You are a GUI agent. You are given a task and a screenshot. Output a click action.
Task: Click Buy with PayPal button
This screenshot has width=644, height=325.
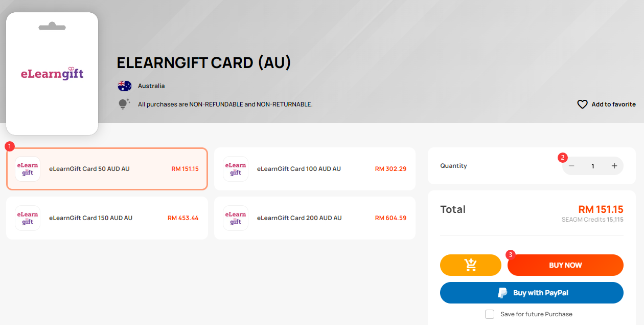[x=532, y=293]
